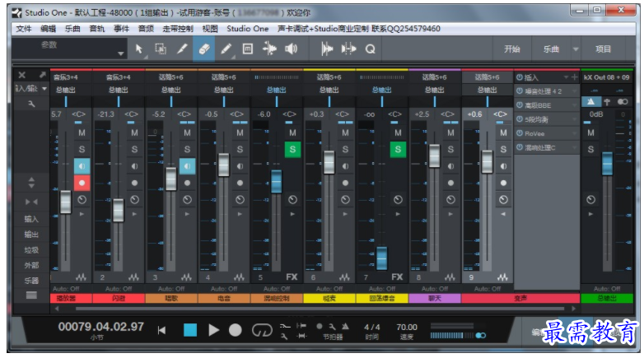Open dropdown arrow next to 乐曲 button
The image size is (644, 358).
576,49
